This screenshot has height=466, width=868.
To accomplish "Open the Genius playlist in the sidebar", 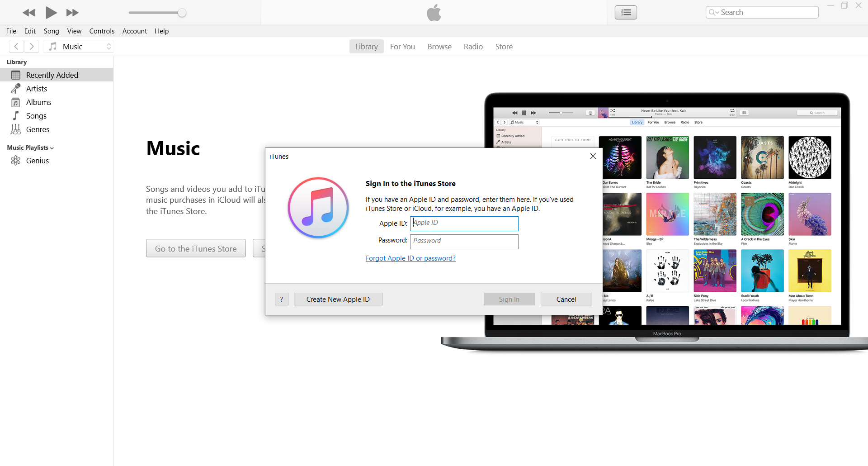I will tap(37, 161).
